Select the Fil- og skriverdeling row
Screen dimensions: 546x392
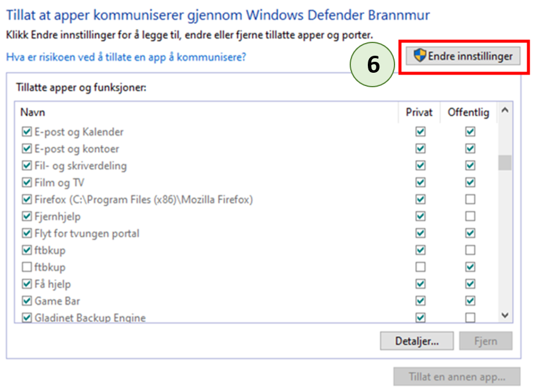click(x=81, y=165)
